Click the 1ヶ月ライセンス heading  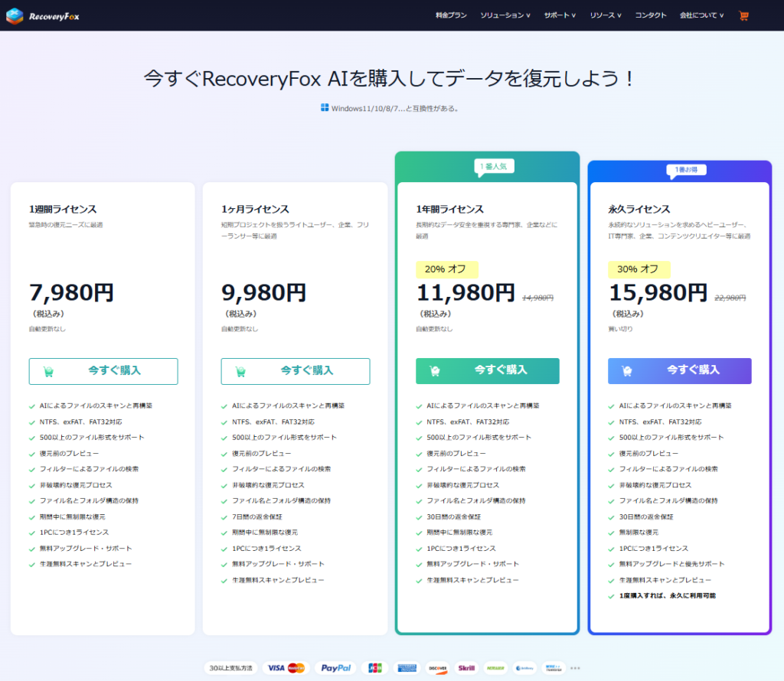tap(255, 210)
